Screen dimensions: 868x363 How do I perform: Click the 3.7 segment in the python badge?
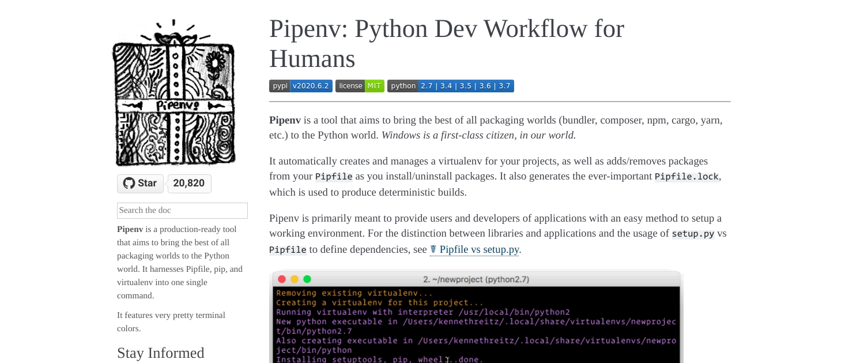click(x=505, y=85)
